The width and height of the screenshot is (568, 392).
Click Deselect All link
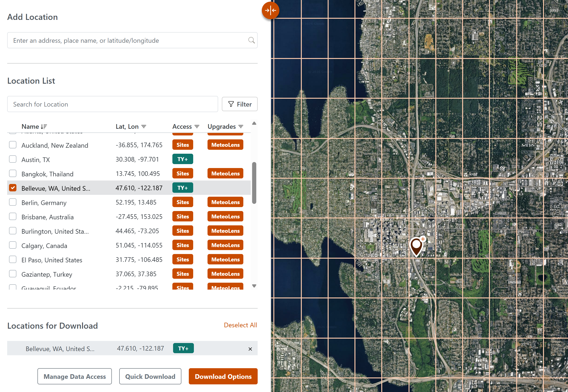240,325
